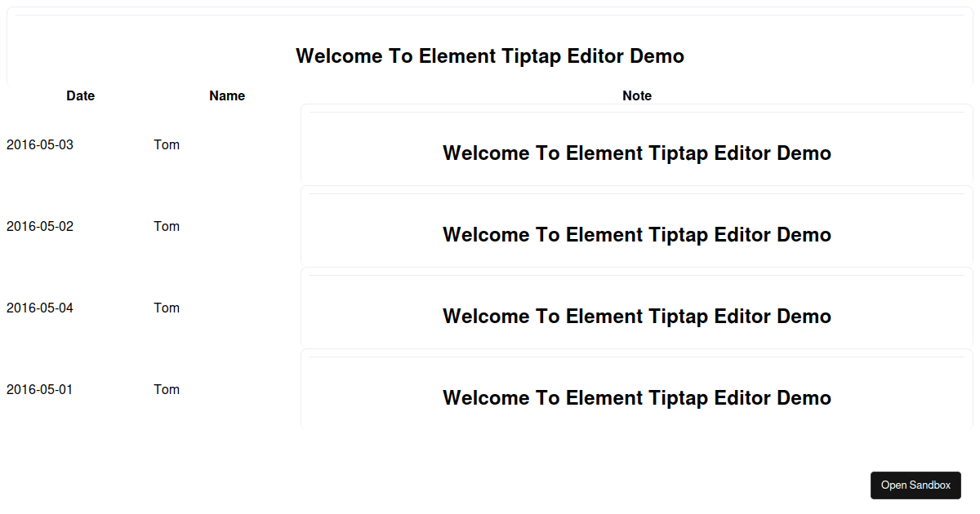
Task: Click the heading text in the last editor
Action: click(637, 397)
